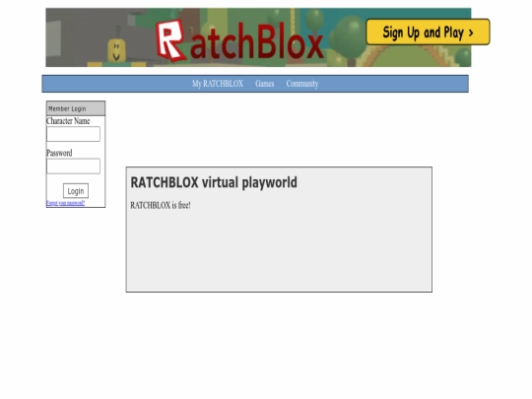532x399 pixels.
Task: Click the Sign Up and Play button
Action: point(428,33)
